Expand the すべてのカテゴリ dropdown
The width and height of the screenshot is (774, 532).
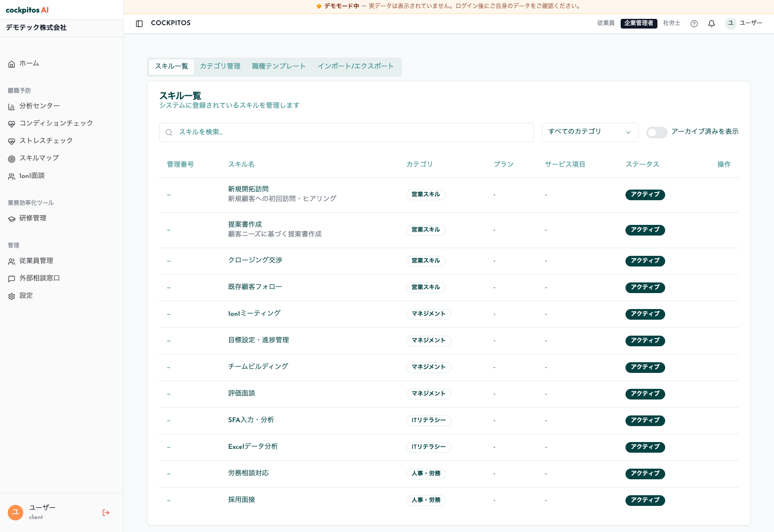(590, 132)
